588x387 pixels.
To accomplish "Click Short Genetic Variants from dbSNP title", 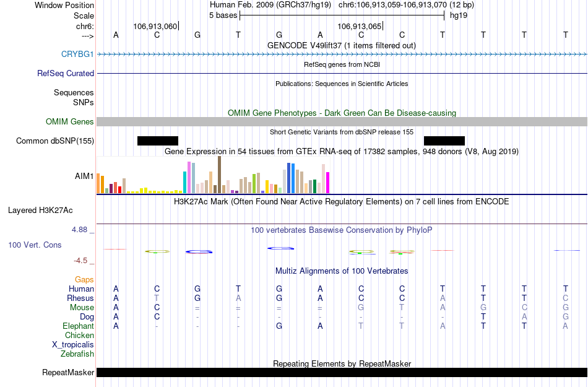I will click(x=342, y=132).
